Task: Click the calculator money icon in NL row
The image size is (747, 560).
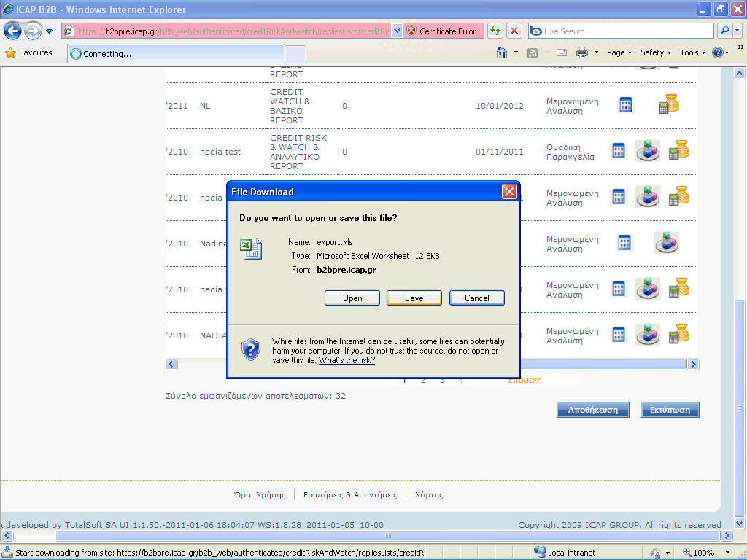Action: 668,104
